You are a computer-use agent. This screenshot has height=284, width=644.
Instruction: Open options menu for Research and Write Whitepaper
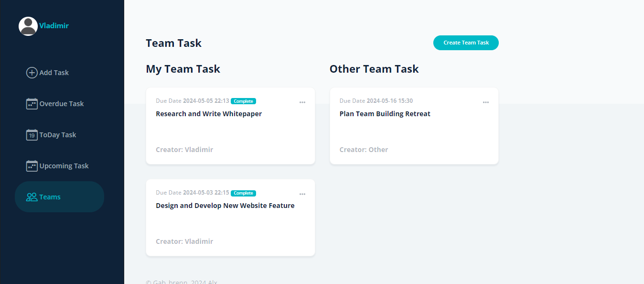[x=302, y=102]
